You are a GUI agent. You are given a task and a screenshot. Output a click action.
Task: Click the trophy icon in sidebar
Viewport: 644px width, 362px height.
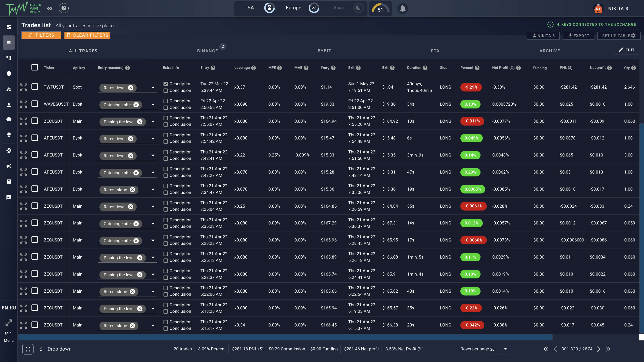click(9, 135)
